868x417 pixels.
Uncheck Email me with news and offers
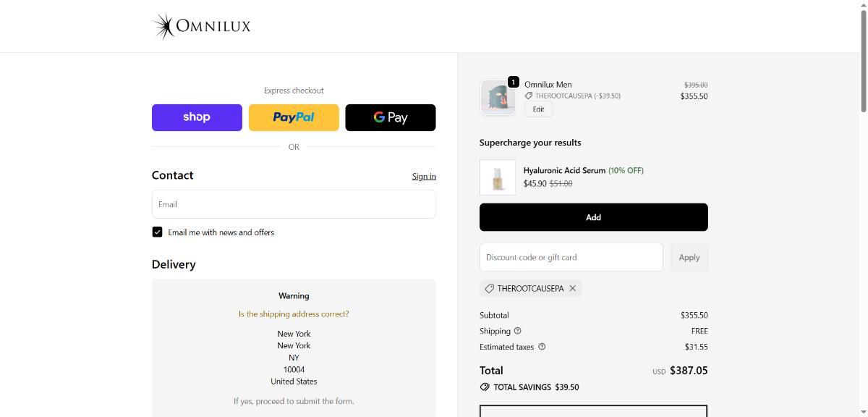pyautogui.click(x=157, y=232)
